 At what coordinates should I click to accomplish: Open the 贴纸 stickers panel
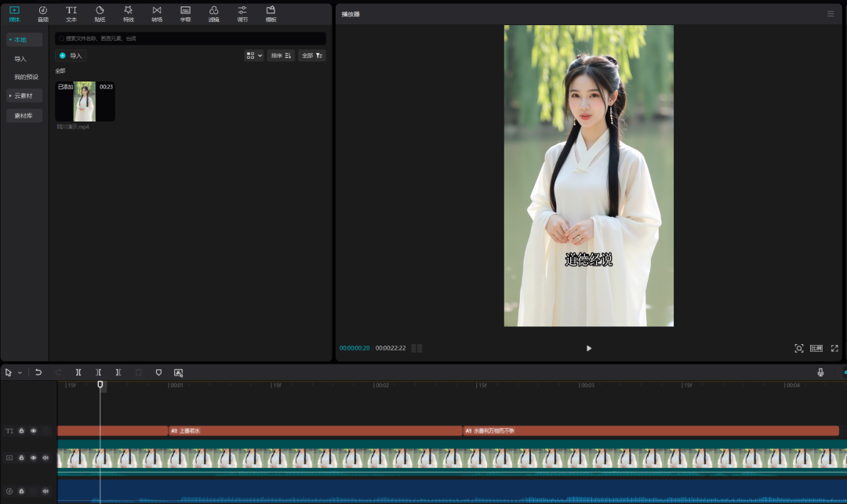(x=100, y=13)
